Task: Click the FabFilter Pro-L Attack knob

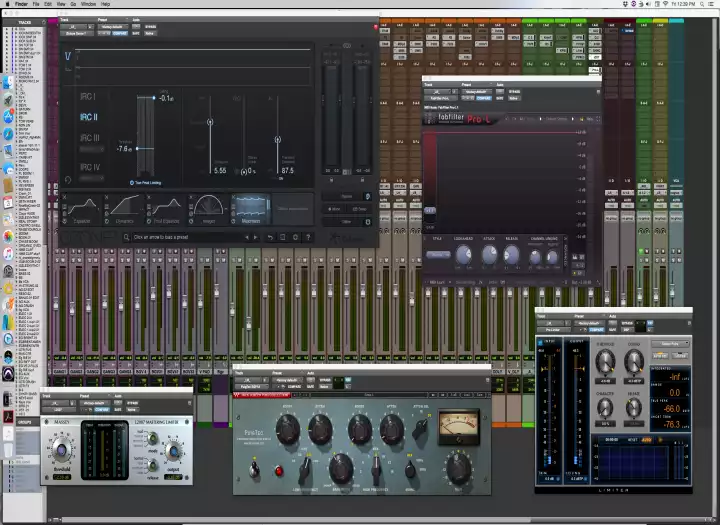Action: (x=489, y=255)
